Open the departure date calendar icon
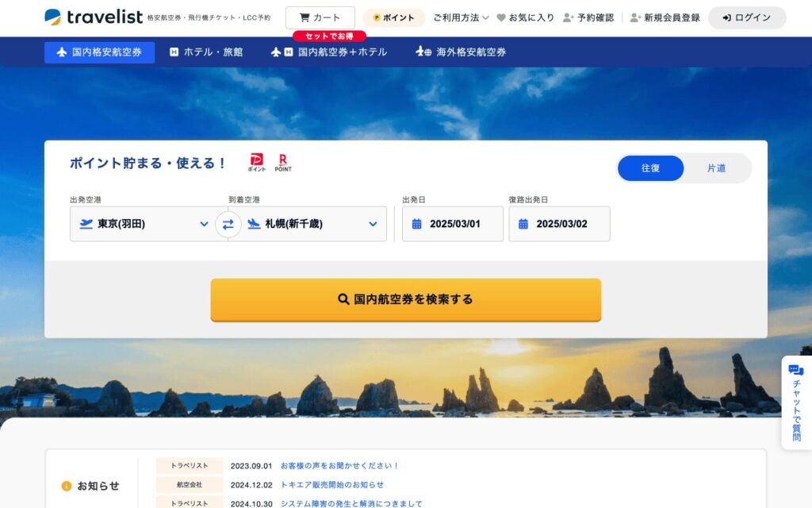The width and height of the screenshot is (812, 508). click(416, 224)
